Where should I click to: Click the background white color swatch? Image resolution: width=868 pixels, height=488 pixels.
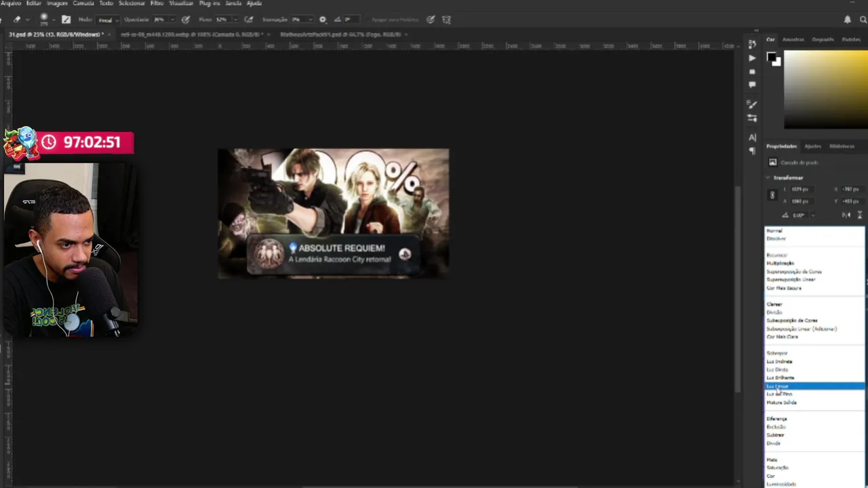(777, 63)
